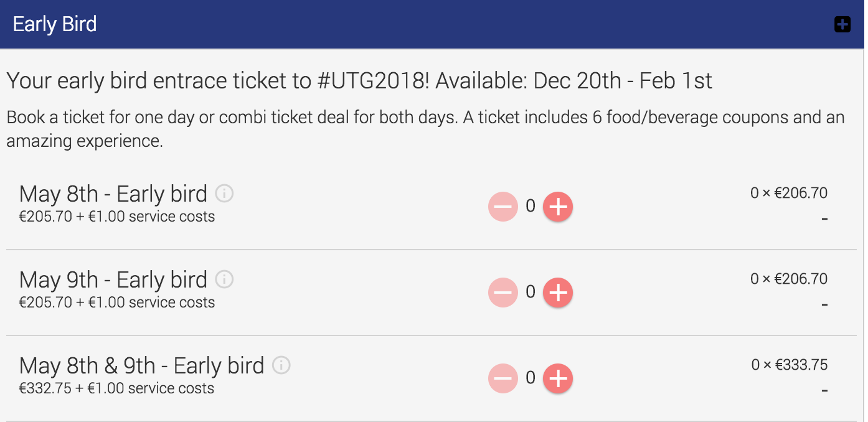The width and height of the screenshot is (868, 422).
Task: Click the #UTG2018 early bird availability heading
Action: pyautogui.click(x=359, y=81)
